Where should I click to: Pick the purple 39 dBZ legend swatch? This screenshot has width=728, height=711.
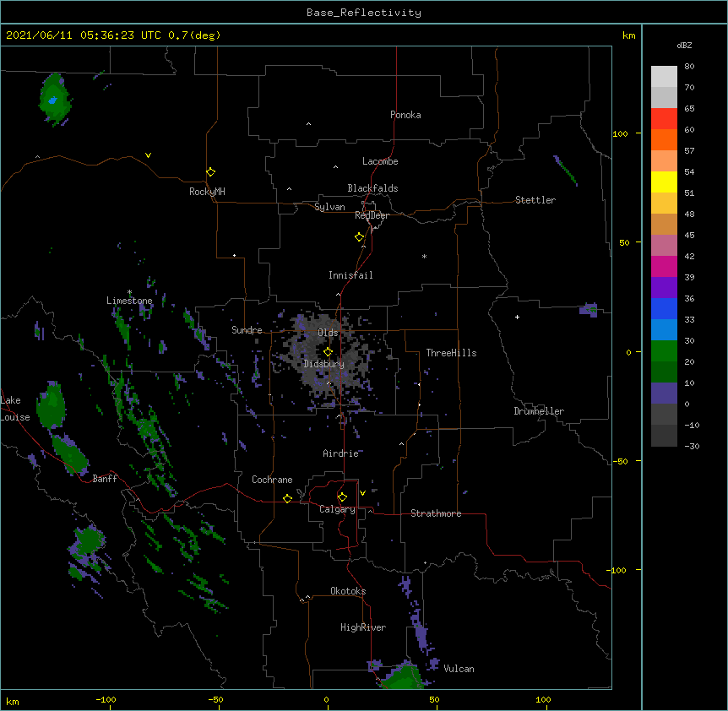click(x=664, y=287)
